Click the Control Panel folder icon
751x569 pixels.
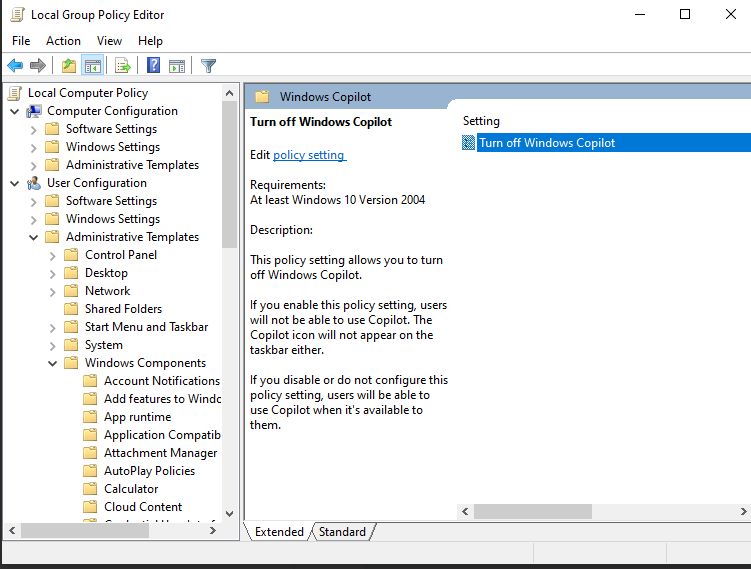(71, 255)
